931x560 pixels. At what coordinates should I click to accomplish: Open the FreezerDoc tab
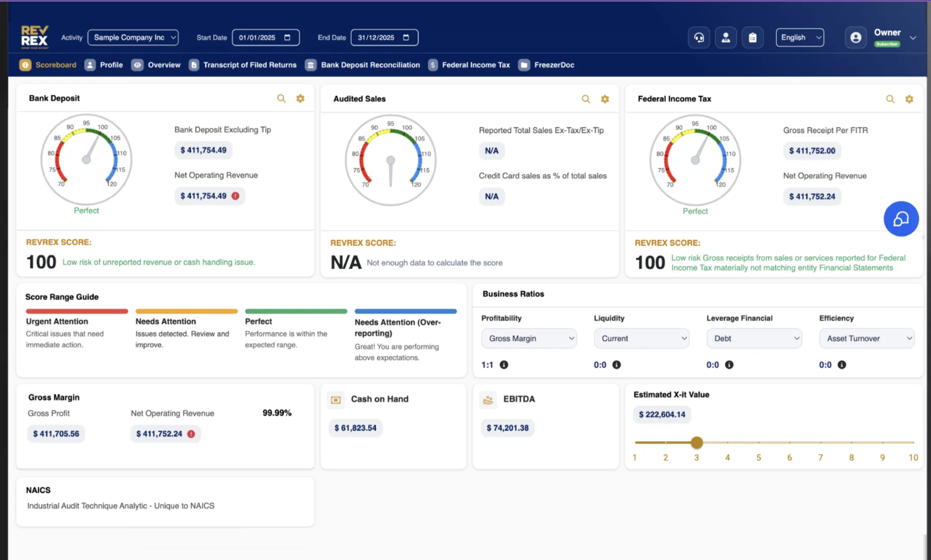pyautogui.click(x=547, y=65)
